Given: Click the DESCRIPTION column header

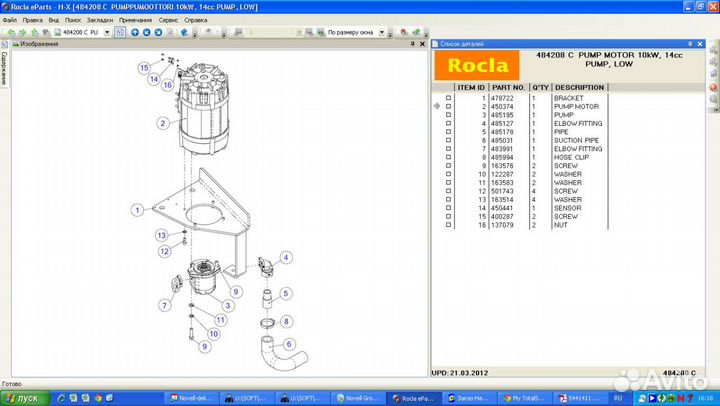Looking at the screenshot, I should (580, 88).
